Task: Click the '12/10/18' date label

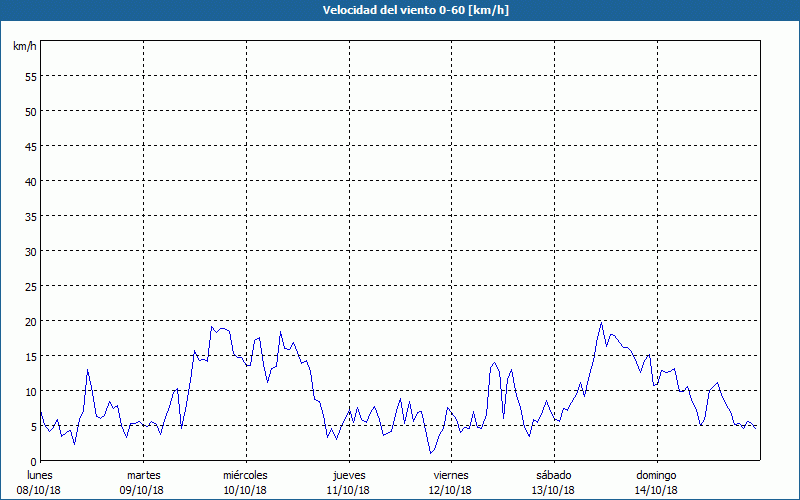Action: pos(451,490)
